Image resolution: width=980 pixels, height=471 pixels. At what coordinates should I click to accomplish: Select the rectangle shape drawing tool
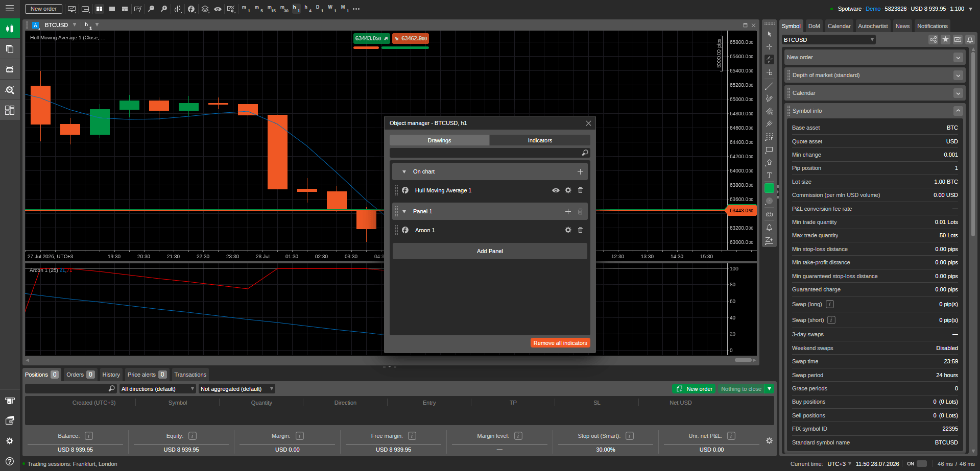(x=769, y=150)
